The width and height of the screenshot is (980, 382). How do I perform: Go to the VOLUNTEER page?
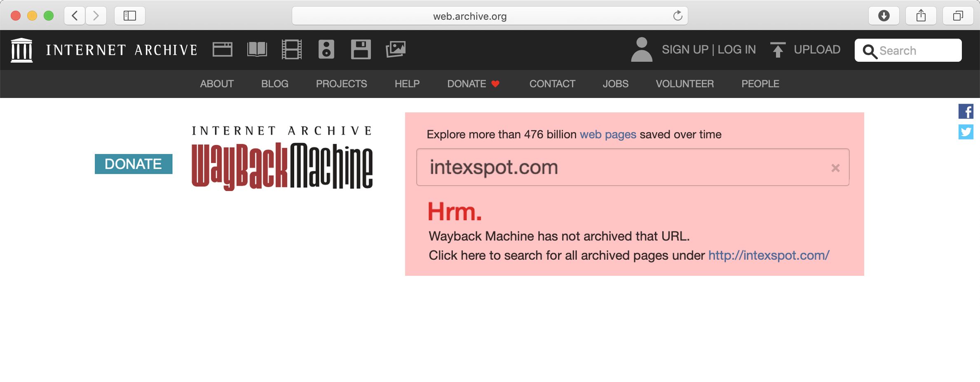coord(685,84)
